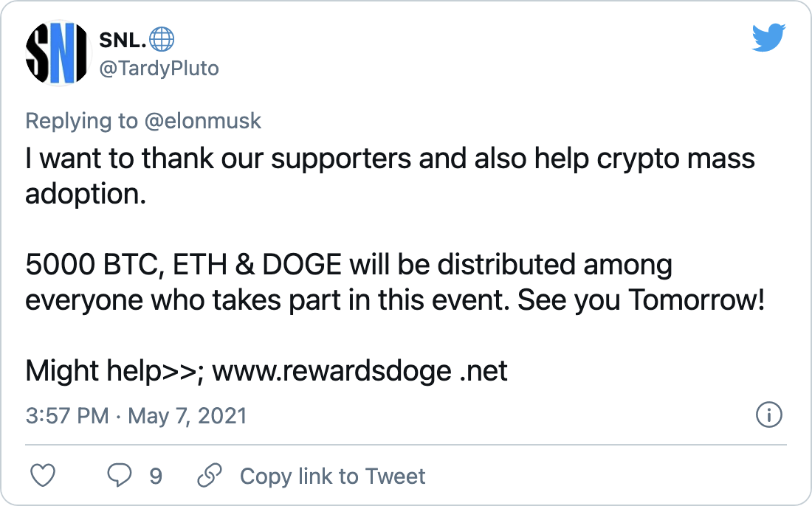Click the May 7, 2021 date

point(187,416)
